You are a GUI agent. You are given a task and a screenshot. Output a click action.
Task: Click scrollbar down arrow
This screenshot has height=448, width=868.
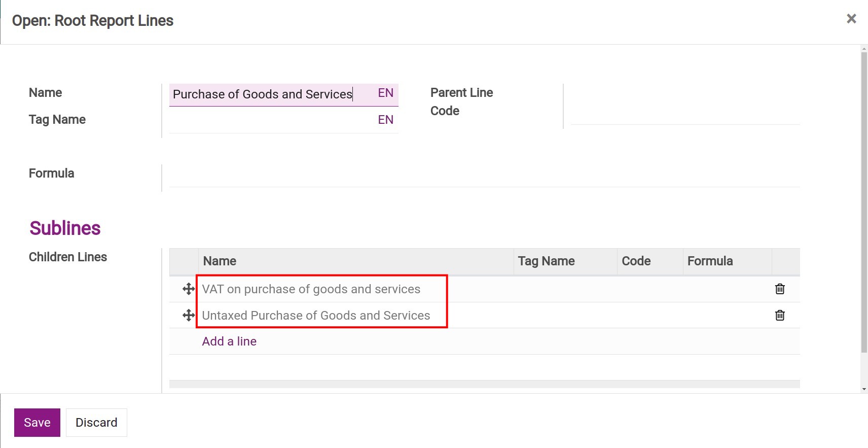pos(864,389)
